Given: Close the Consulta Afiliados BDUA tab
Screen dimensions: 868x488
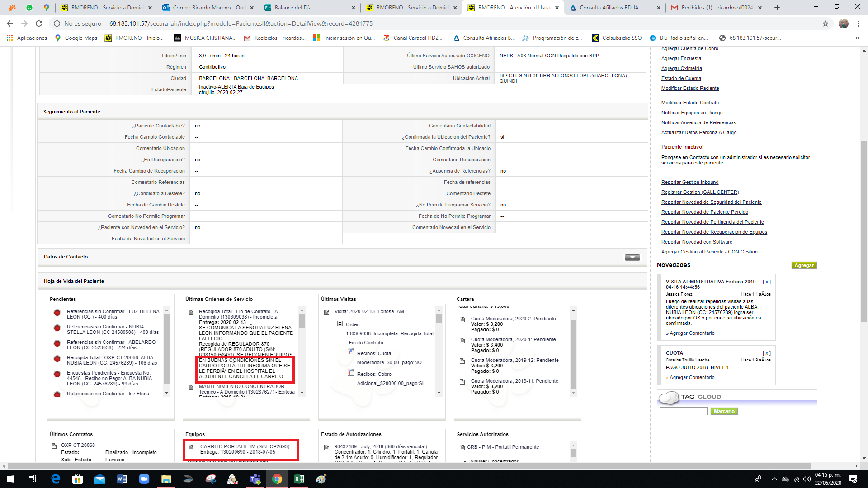Looking at the screenshot, I should click(658, 8).
